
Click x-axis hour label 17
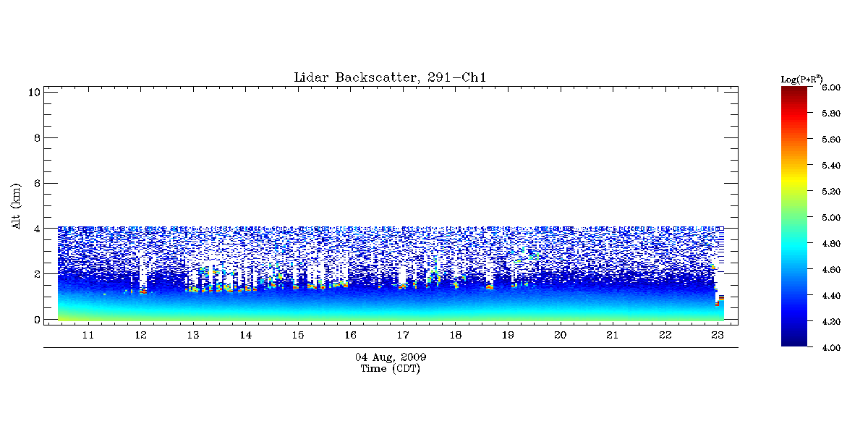[403, 336]
